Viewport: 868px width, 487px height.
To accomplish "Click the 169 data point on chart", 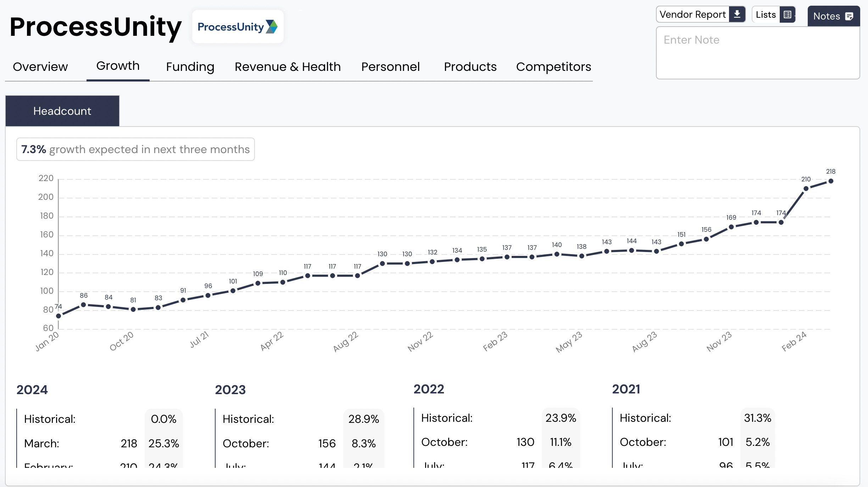I will click(731, 227).
